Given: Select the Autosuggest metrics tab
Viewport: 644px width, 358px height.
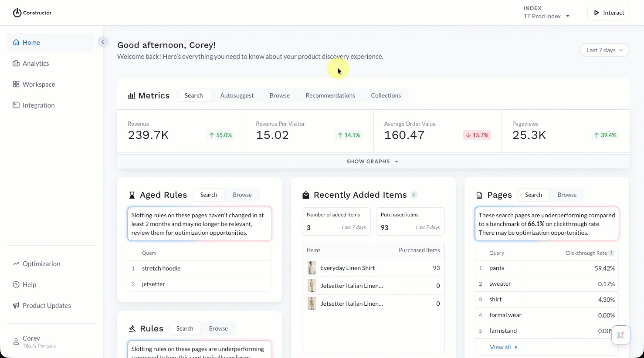Looking at the screenshot, I should point(237,95).
